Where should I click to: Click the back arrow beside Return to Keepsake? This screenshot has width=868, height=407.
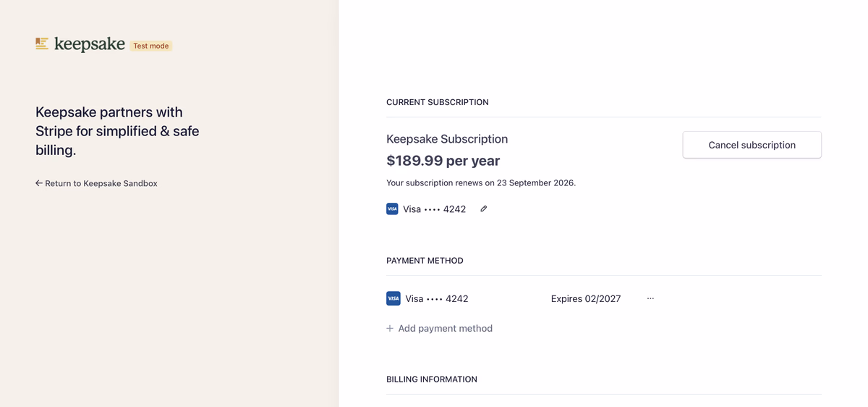39,183
